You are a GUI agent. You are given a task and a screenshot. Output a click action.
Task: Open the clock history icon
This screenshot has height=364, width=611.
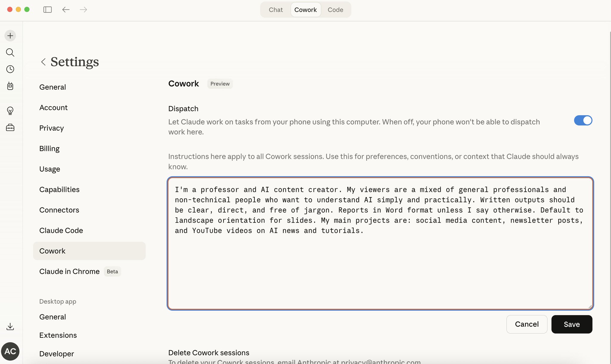[10, 69]
